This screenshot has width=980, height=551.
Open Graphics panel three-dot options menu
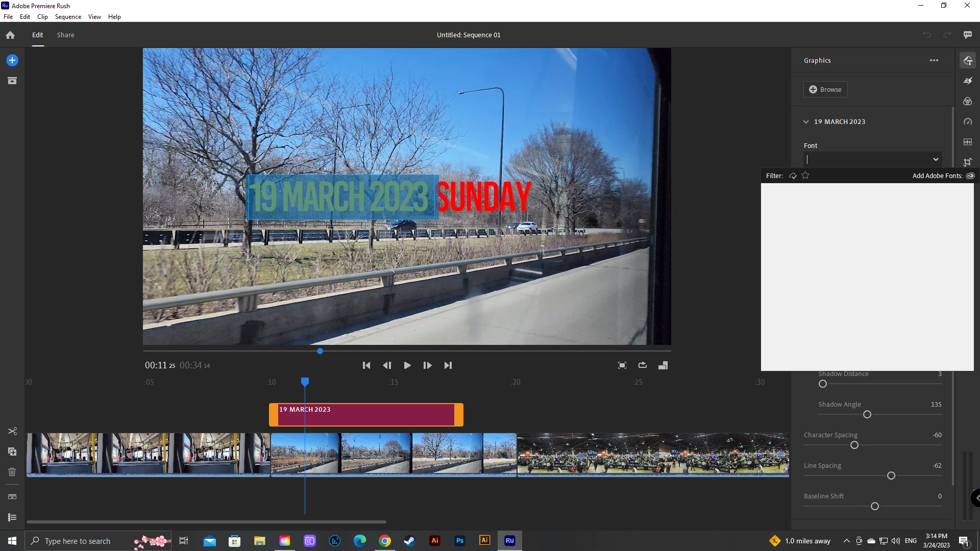[934, 60]
